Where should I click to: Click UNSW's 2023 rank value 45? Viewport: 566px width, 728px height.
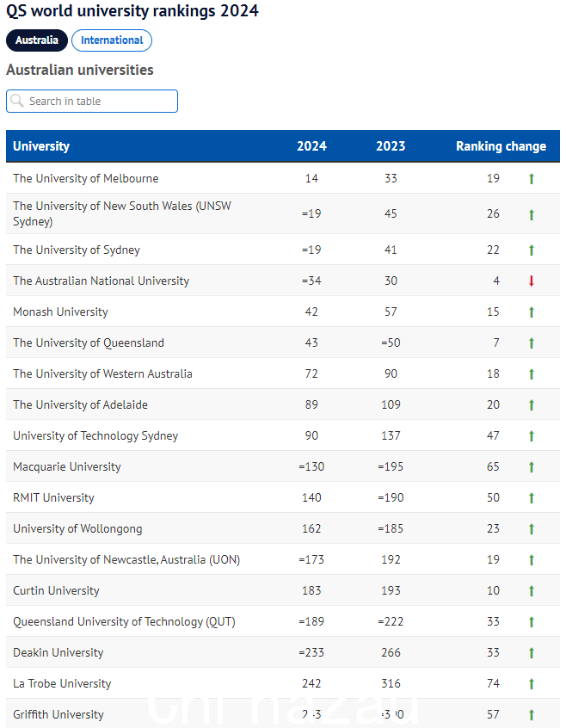click(x=391, y=213)
